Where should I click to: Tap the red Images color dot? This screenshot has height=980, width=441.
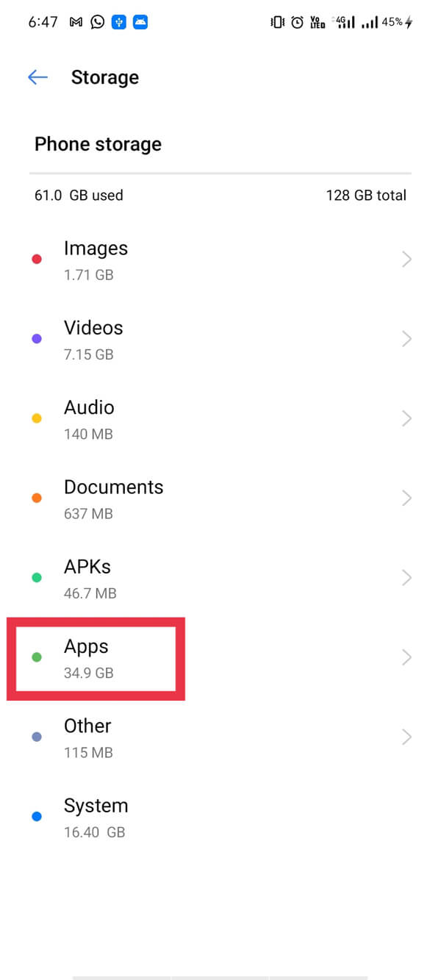coord(37,259)
